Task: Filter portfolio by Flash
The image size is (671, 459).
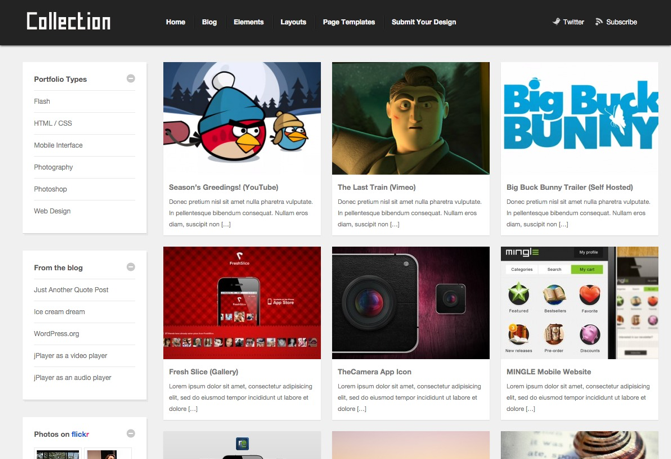Action: coord(42,101)
